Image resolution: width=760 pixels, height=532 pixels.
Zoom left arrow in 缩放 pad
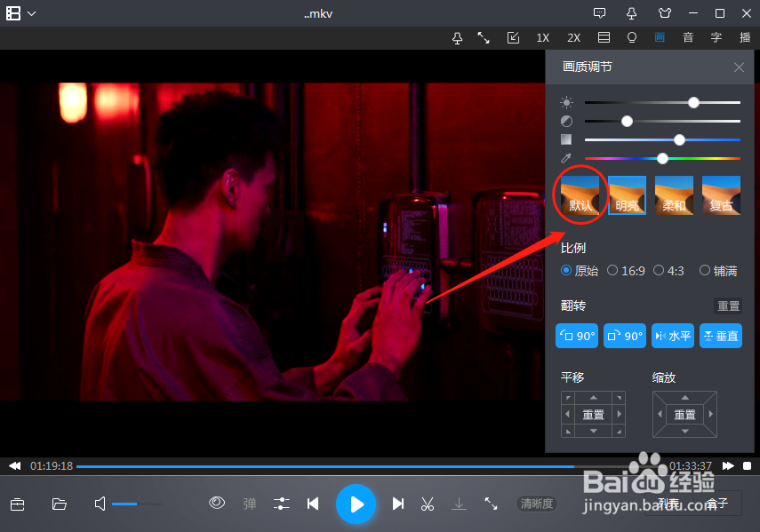[660, 415]
